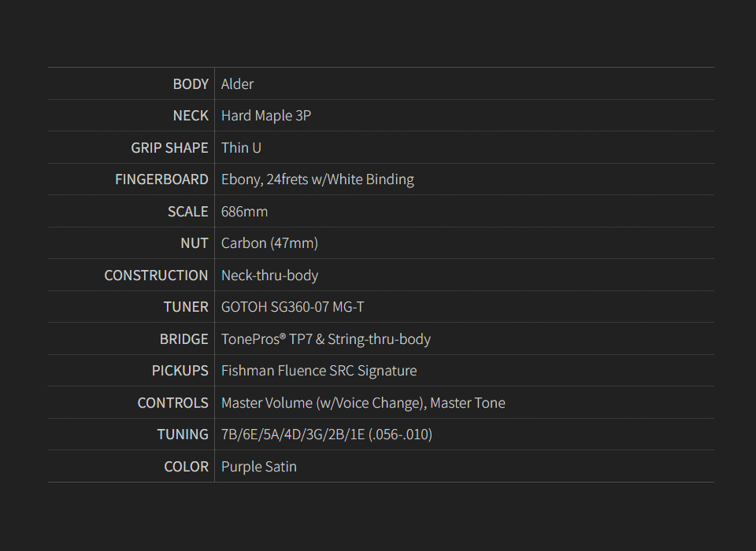Click the GRIP SHAPE label

[x=169, y=148]
